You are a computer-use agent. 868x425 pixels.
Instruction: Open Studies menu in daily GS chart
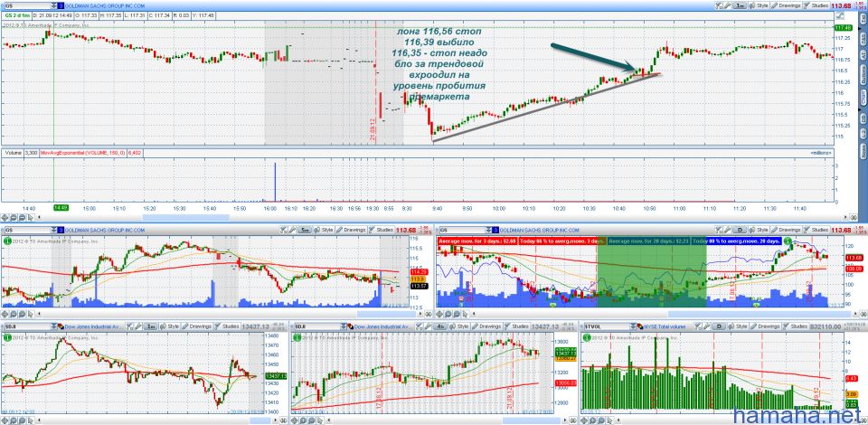pos(816,229)
